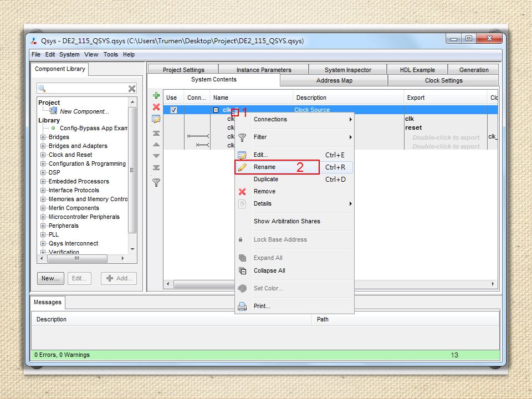Expand the DSP library category

(43, 172)
